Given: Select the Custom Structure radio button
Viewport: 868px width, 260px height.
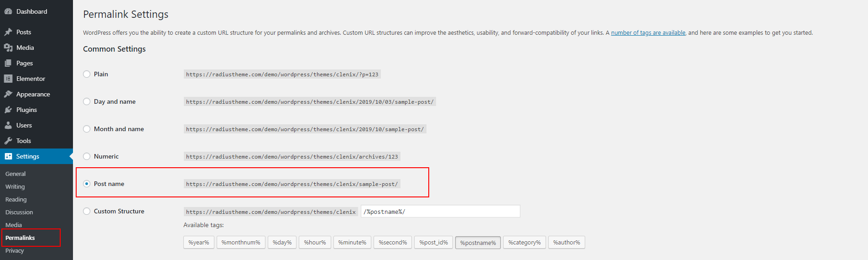Looking at the screenshot, I should click(87, 211).
